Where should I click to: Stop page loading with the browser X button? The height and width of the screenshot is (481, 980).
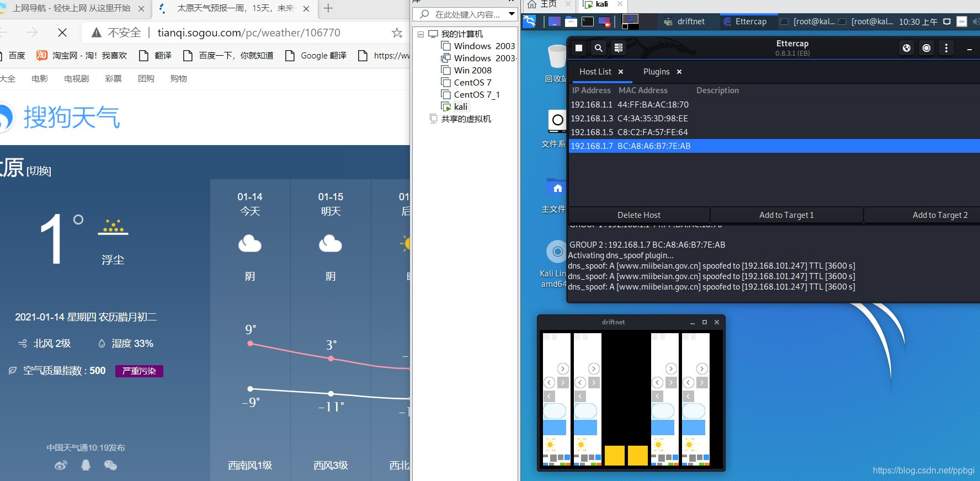(62, 33)
